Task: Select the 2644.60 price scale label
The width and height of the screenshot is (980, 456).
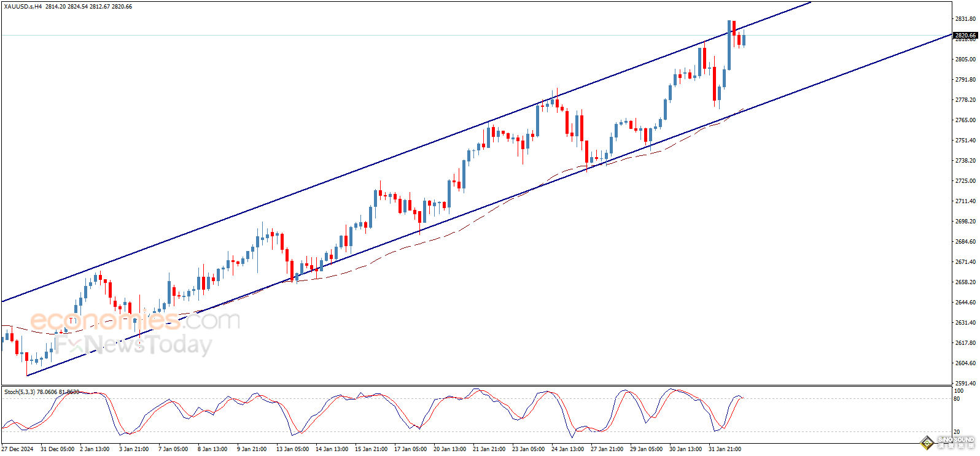Action: [x=965, y=303]
